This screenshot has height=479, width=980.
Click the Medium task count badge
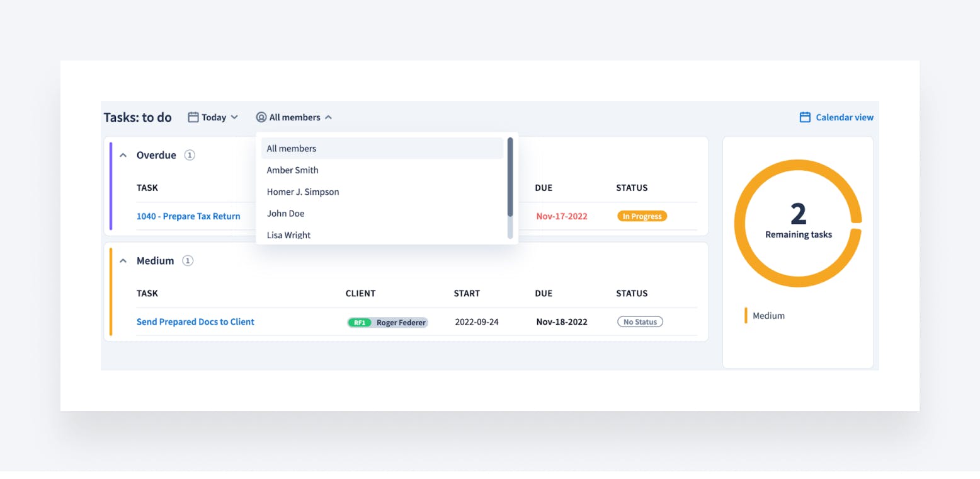pyautogui.click(x=188, y=261)
